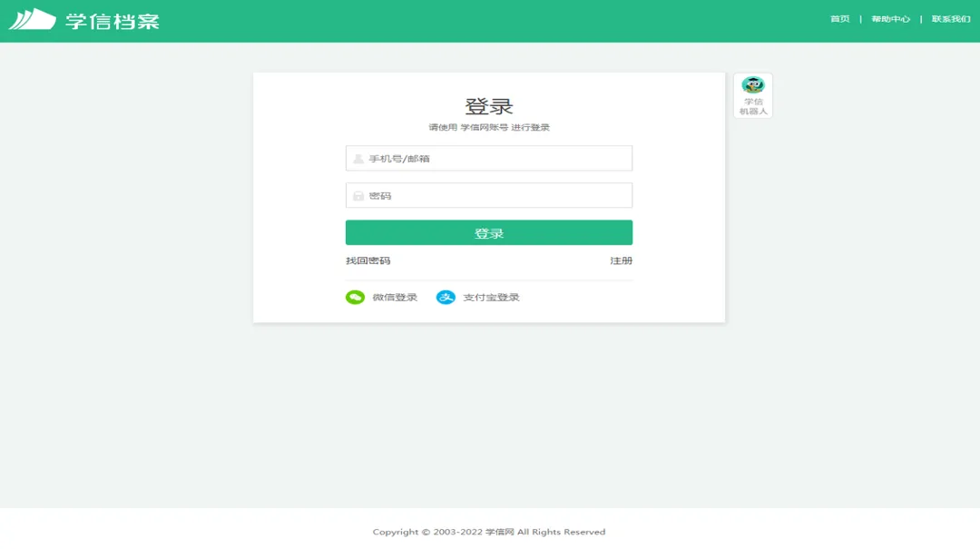The width and height of the screenshot is (980, 549).
Task: Click the green 登录 button
Action: tap(489, 232)
